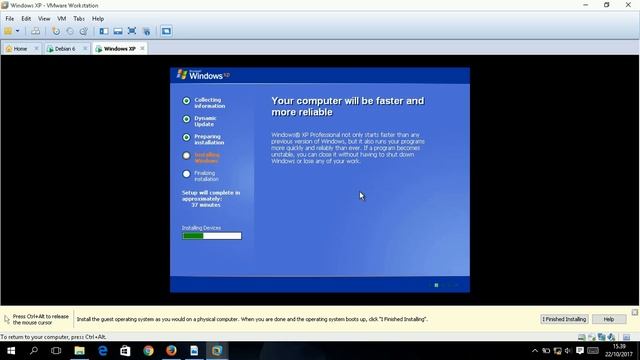Viewport: 640px width, 360px height.
Task: Toggle the thumbnail bar view icon
Action: [118, 31]
